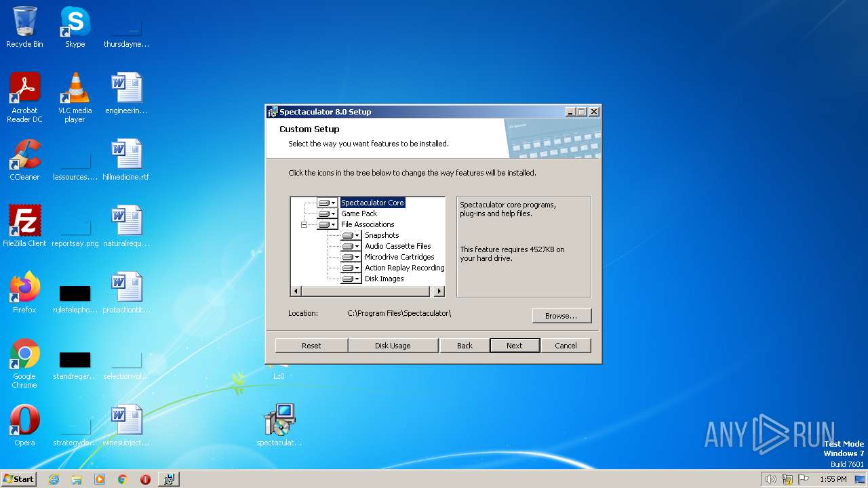Open Recycle Bin desktop icon
Viewport: 868px width, 488px height.
coord(24,28)
